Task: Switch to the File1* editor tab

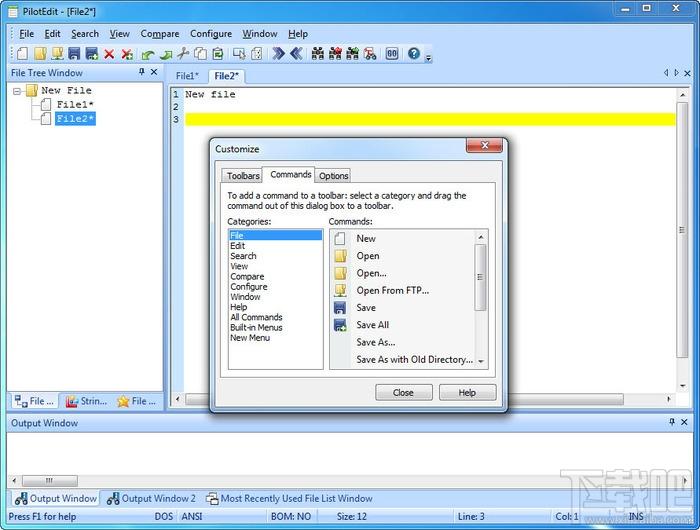Action: (x=187, y=76)
